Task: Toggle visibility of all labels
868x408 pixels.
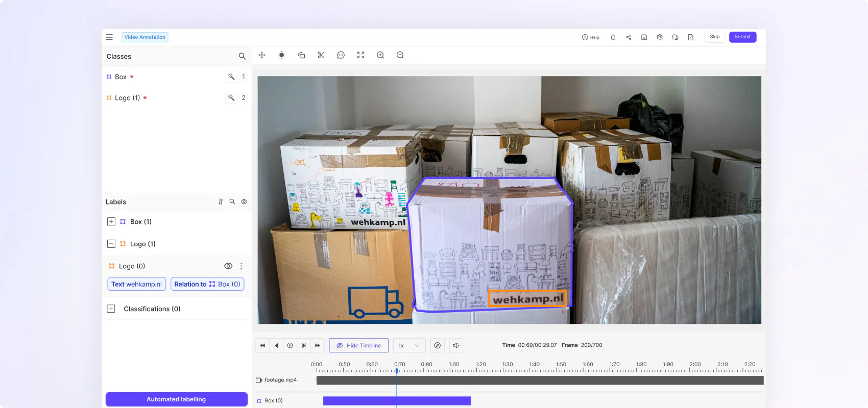Action: click(x=244, y=202)
